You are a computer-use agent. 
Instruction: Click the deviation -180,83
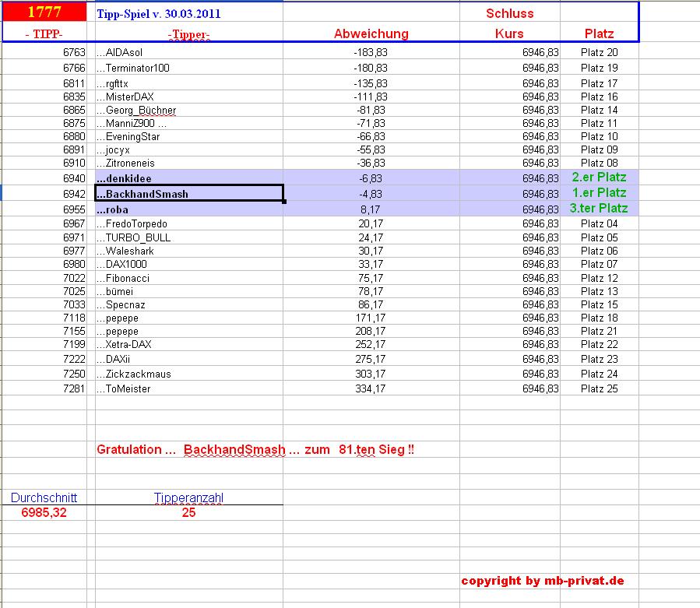coord(371,68)
